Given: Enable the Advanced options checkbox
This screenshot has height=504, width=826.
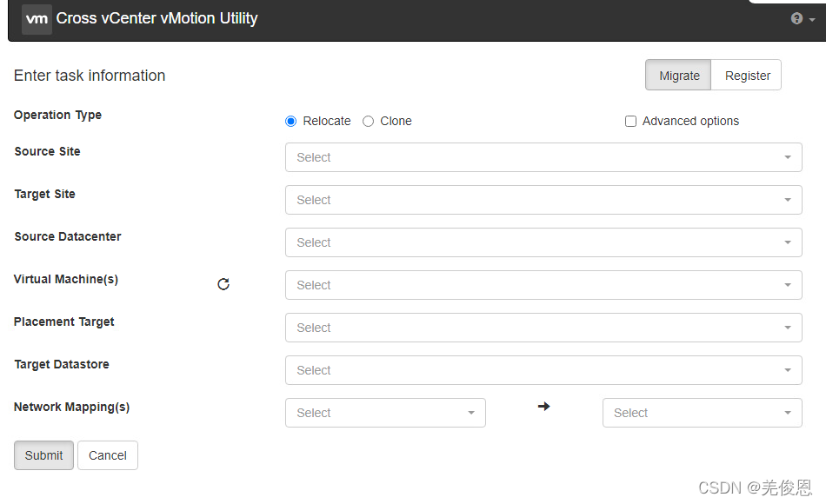Looking at the screenshot, I should pyautogui.click(x=630, y=121).
